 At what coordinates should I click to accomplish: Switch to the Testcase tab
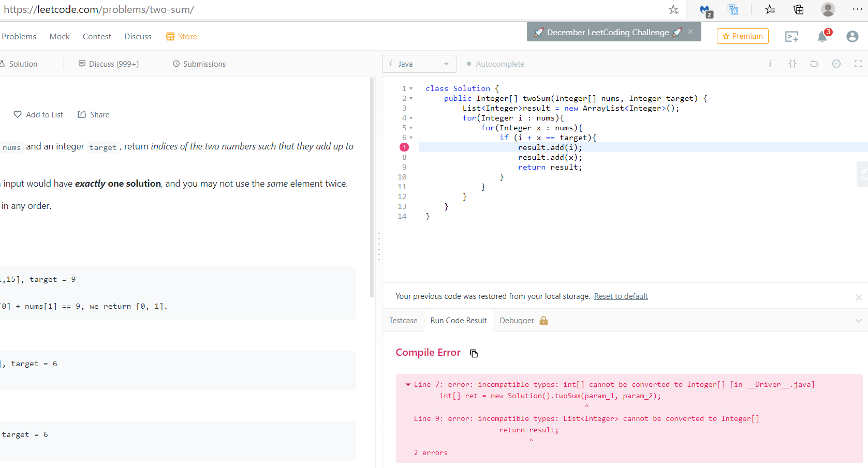click(403, 321)
